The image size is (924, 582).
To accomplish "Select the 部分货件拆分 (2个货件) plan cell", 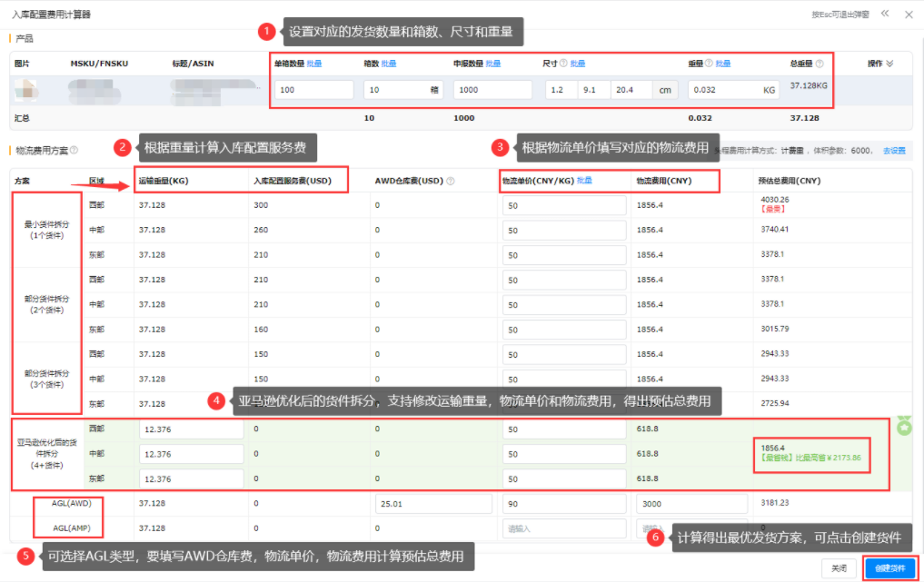I will coord(46,304).
